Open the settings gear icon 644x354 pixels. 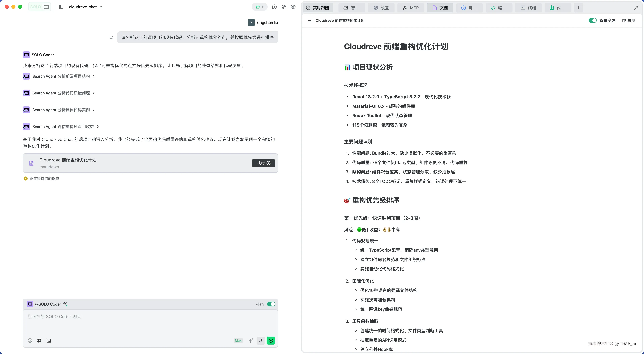click(284, 7)
